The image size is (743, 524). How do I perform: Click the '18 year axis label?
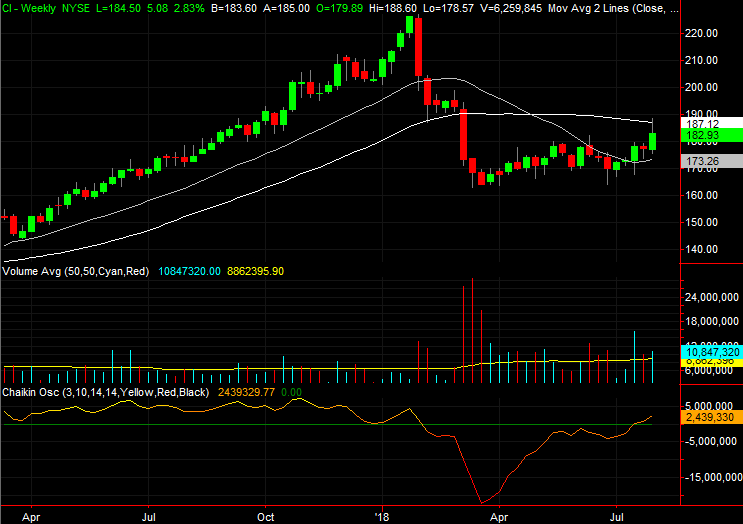(x=381, y=517)
